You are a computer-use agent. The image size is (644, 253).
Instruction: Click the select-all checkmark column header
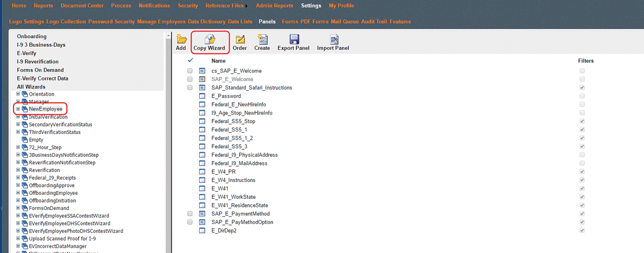click(190, 61)
